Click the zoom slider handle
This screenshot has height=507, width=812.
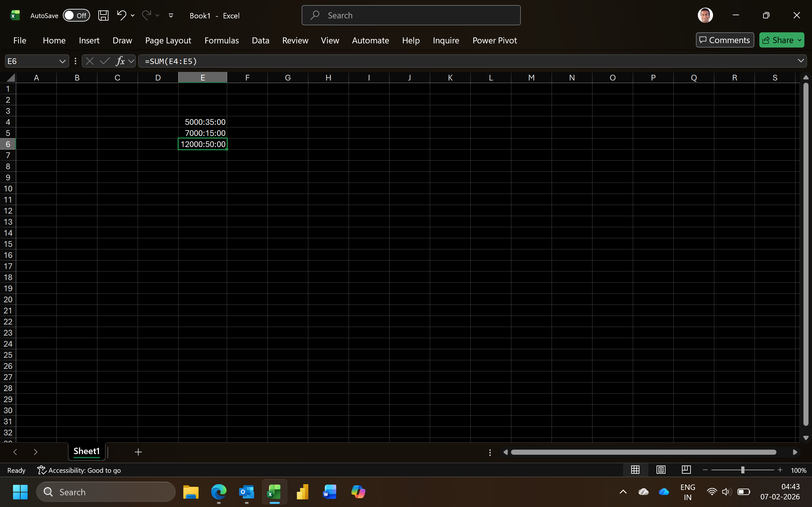pyautogui.click(x=743, y=470)
